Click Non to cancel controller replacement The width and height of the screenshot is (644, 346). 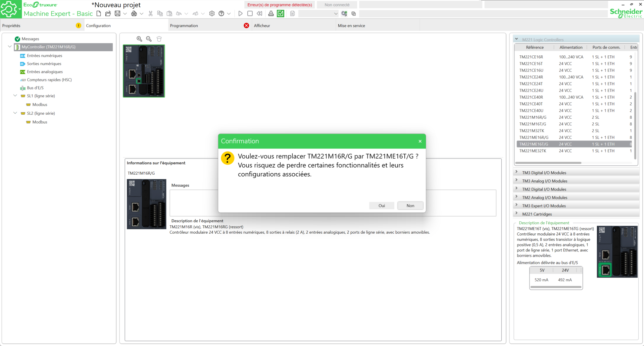pos(410,206)
